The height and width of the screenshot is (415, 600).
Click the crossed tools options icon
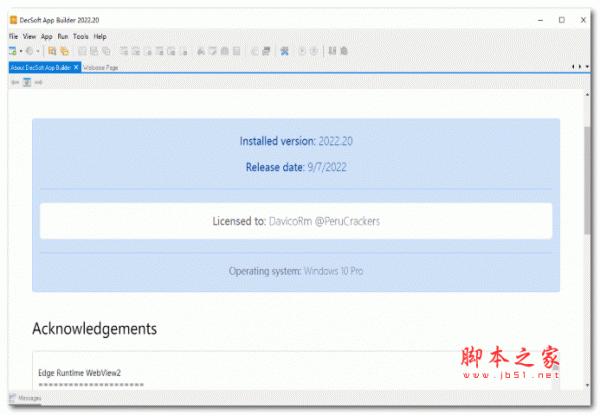coord(284,51)
